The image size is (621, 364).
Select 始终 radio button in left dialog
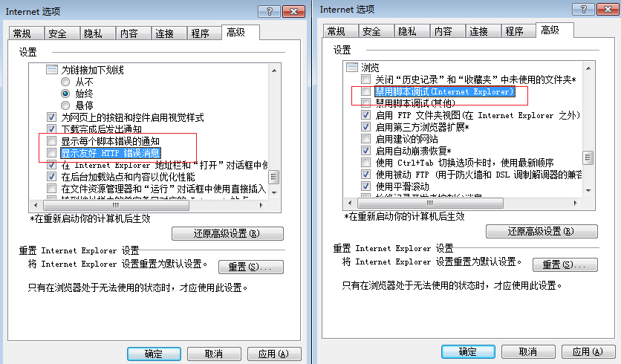pyautogui.click(x=65, y=94)
